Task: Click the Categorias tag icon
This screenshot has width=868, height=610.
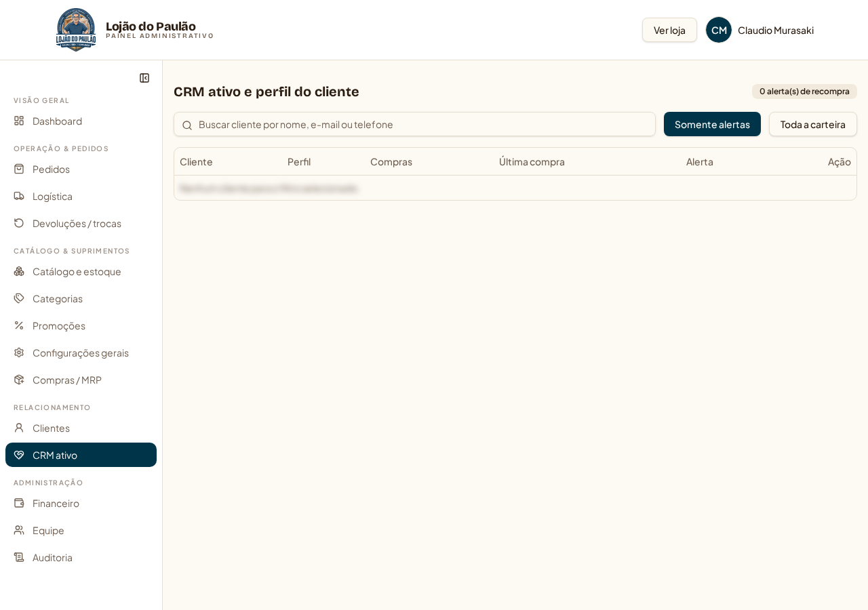Action: (19, 298)
